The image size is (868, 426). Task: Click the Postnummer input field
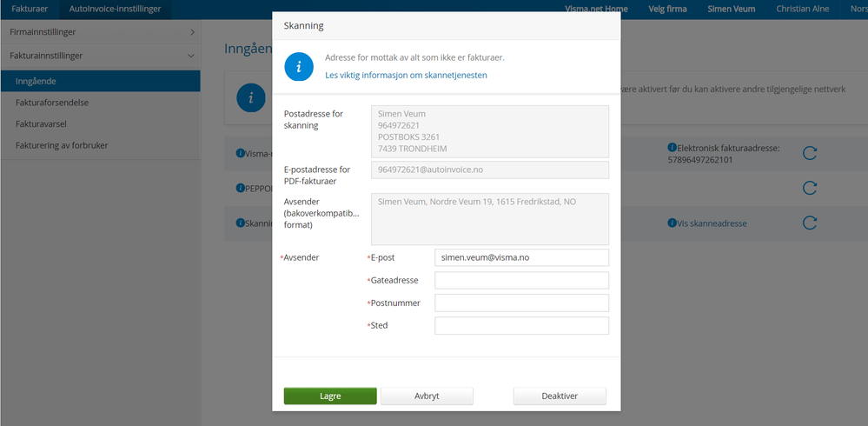pos(522,303)
